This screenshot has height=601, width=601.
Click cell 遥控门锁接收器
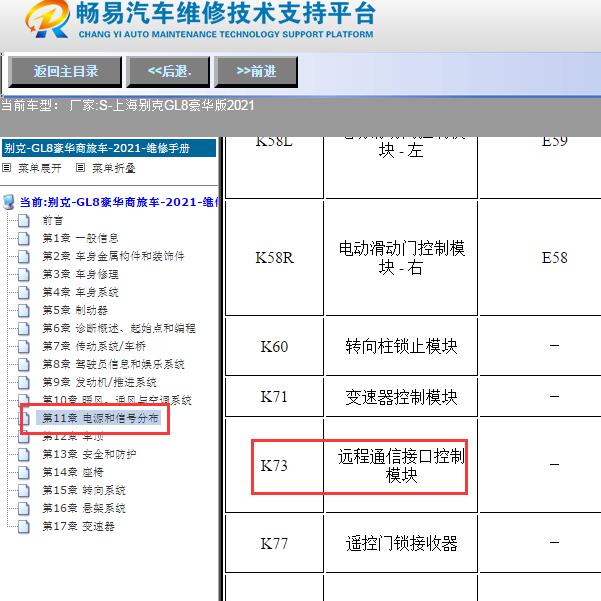tap(401, 544)
